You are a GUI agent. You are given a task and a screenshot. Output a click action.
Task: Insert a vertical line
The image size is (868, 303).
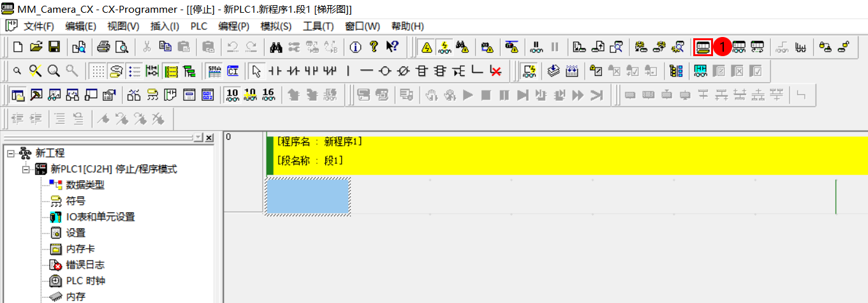[348, 71]
